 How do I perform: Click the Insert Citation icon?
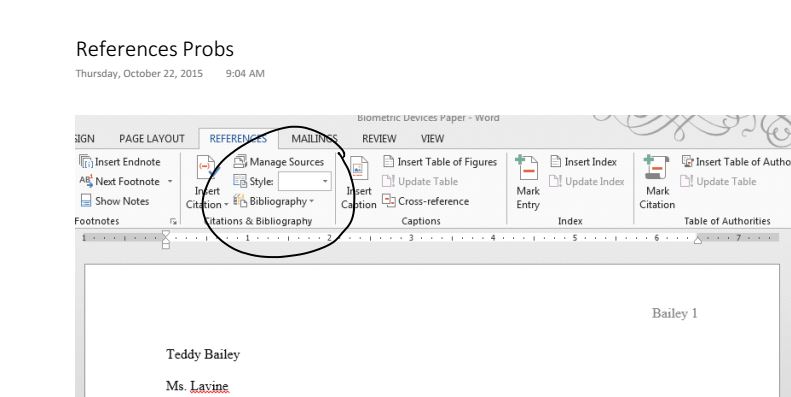click(207, 168)
